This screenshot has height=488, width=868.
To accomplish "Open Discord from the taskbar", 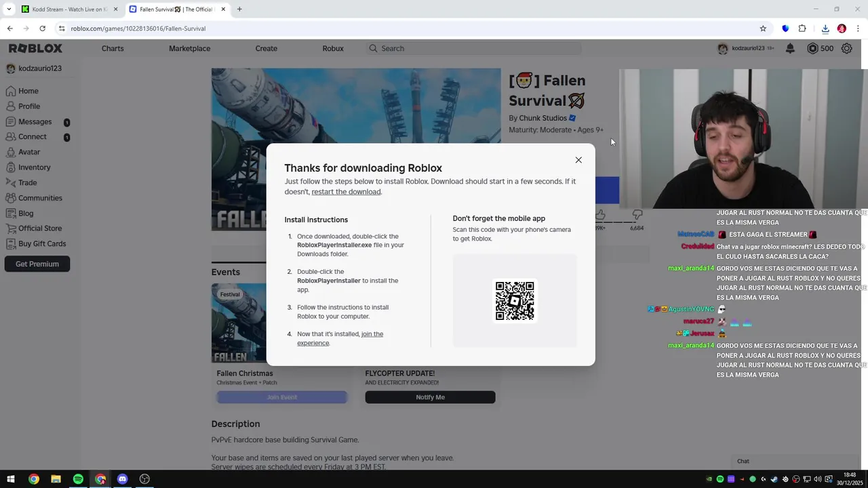I will [x=122, y=479].
